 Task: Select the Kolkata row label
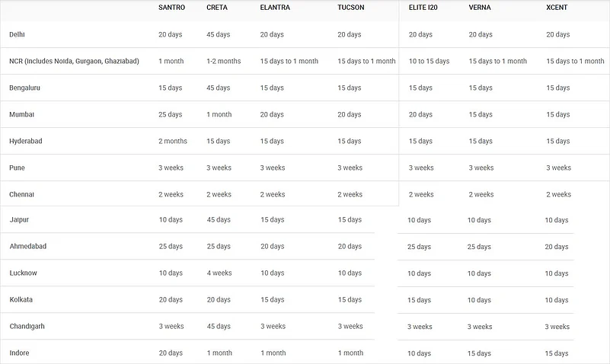21,299
